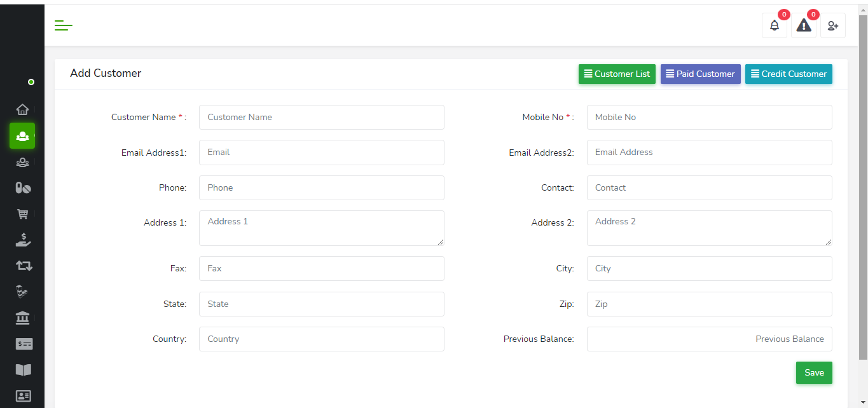Check the warning alerts triangle icon

coord(803,25)
